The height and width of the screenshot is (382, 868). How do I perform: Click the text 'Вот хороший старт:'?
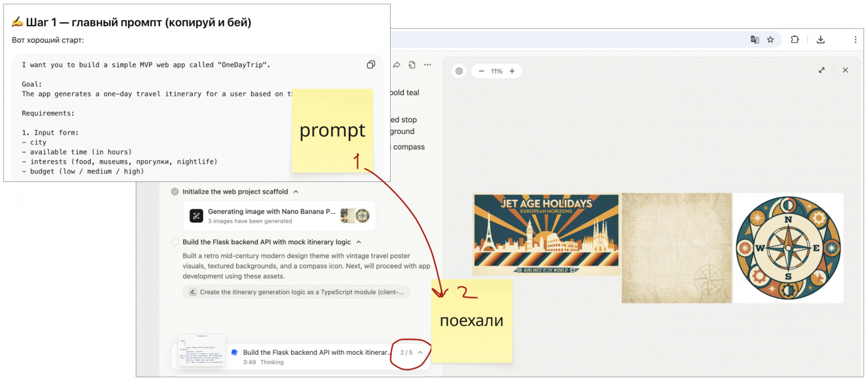point(48,41)
